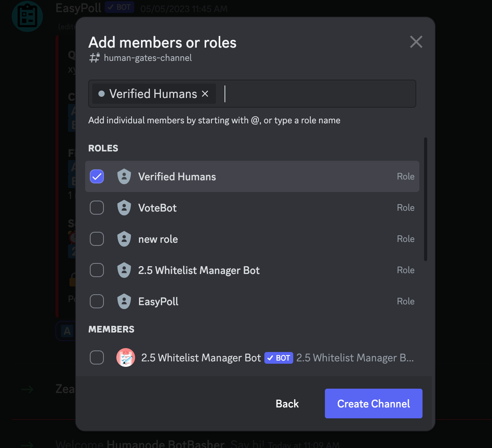Click the new role shield icon
This screenshot has height=448, width=492.
[x=124, y=239]
